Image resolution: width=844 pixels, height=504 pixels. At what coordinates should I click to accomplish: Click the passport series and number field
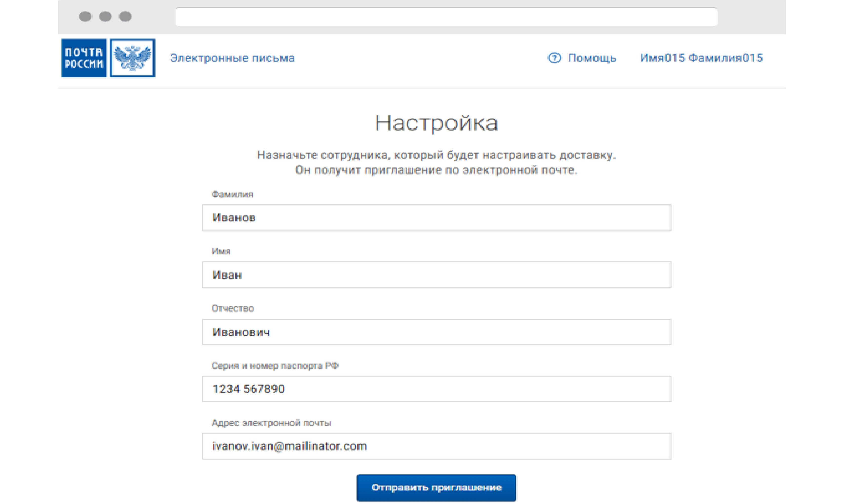click(x=436, y=389)
